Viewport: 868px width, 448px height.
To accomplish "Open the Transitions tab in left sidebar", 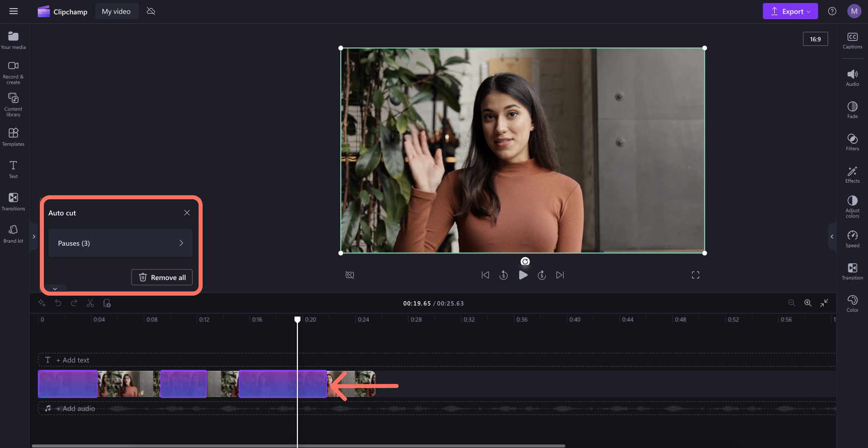I will click(14, 202).
